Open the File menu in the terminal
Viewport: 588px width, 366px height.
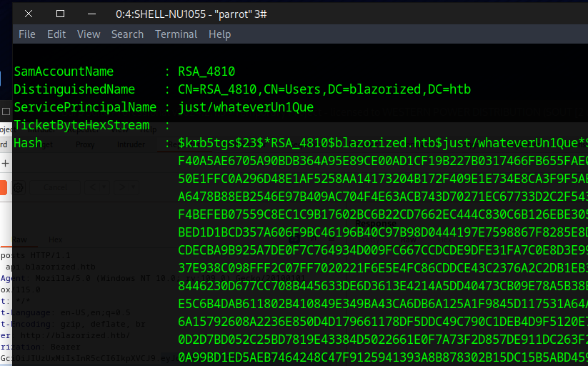26,34
